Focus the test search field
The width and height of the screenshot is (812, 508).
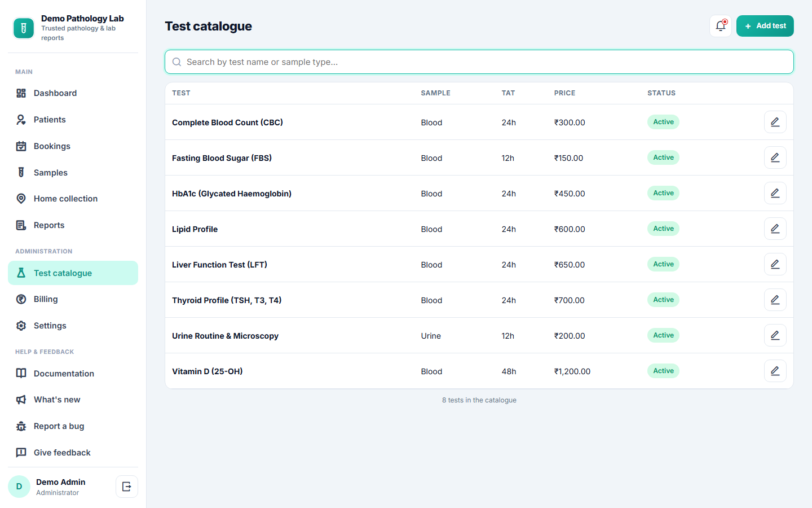coord(479,62)
